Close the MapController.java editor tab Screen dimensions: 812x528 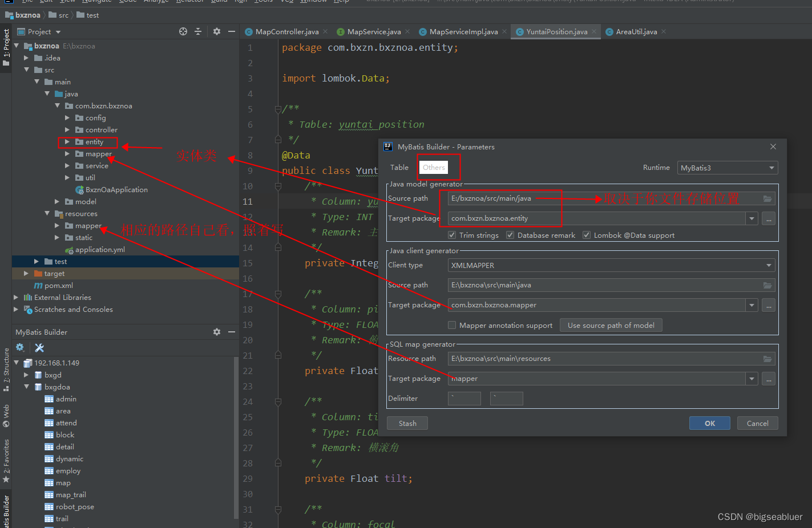[x=325, y=31]
